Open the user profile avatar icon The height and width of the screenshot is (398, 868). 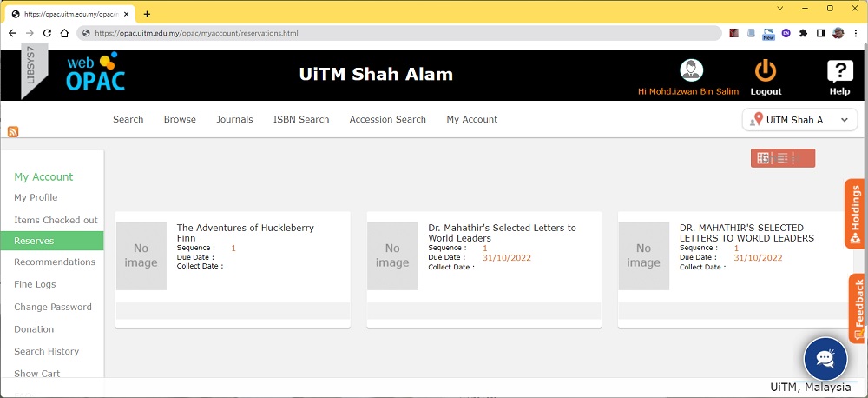point(691,70)
